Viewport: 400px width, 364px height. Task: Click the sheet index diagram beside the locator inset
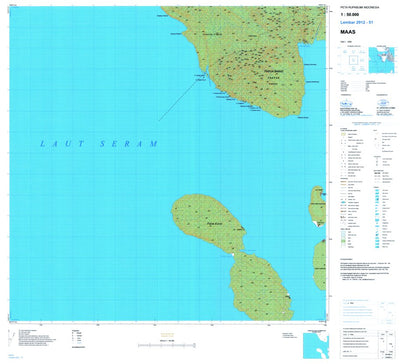(353, 60)
